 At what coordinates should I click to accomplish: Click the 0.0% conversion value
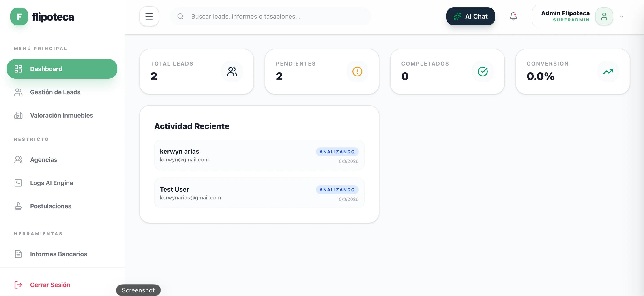pos(540,76)
